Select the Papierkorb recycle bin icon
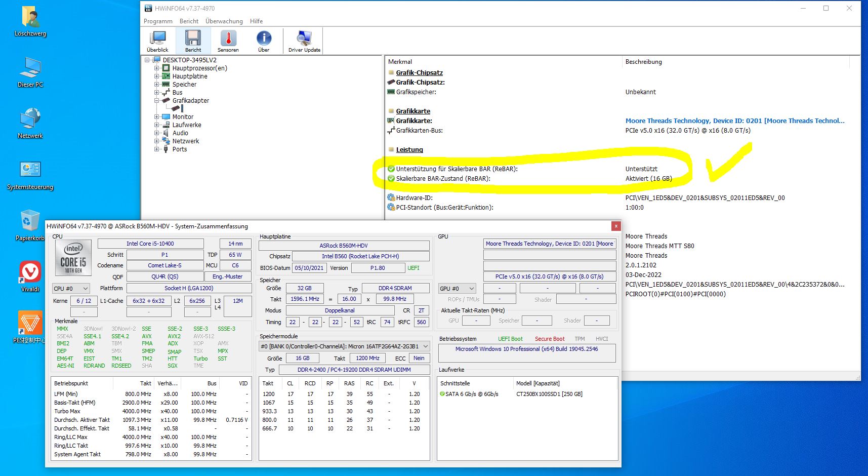868x476 pixels. [30, 225]
